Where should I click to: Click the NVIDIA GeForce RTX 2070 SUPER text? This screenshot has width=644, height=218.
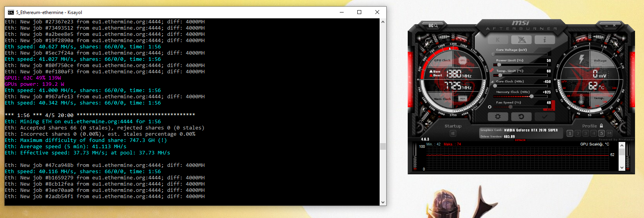click(x=531, y=130)
